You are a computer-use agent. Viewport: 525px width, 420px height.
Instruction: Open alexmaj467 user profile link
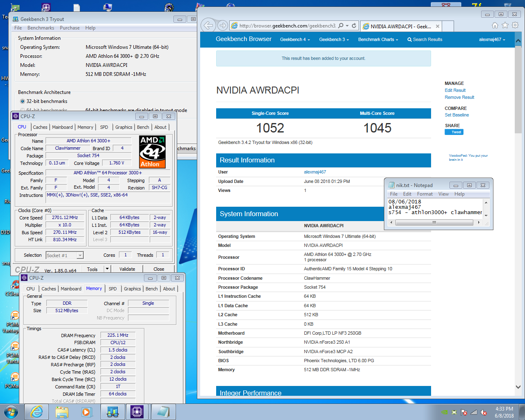[x=315, y=172]
